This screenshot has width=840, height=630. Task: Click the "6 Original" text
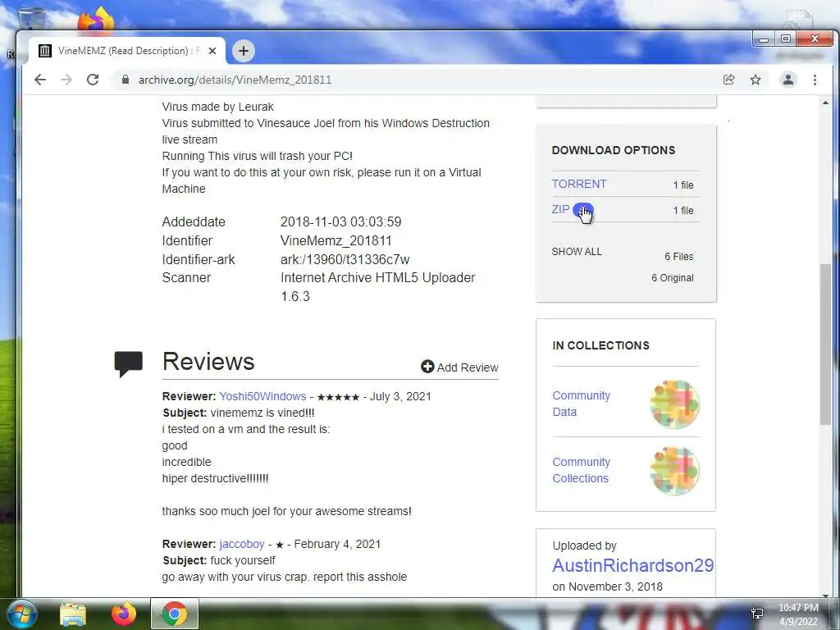[x=673, y=278]
